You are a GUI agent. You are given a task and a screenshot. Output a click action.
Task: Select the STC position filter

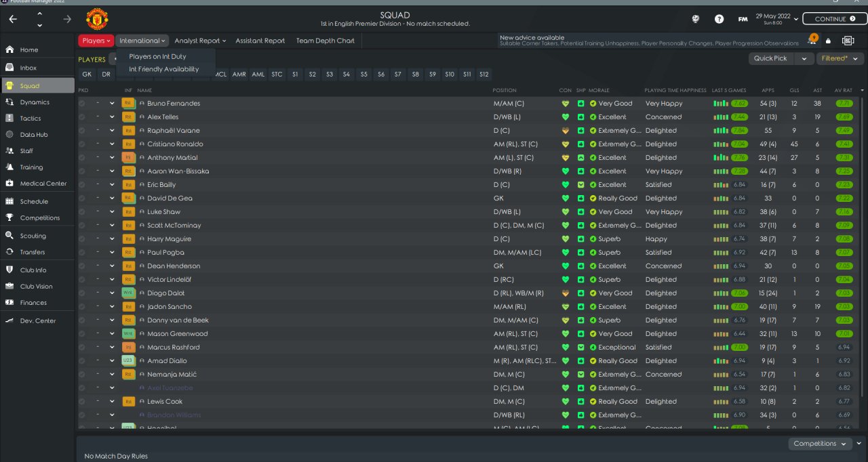click(x=277, y=75)
